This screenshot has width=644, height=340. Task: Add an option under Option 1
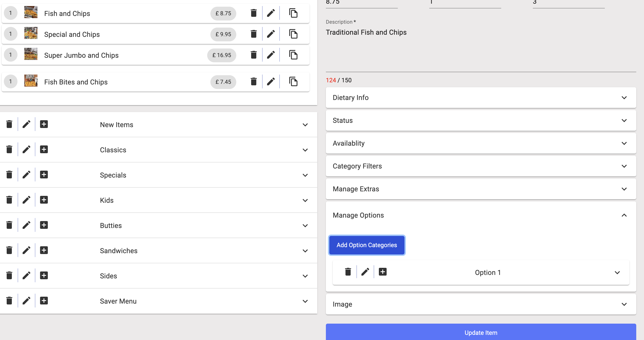tap(383, 272)
